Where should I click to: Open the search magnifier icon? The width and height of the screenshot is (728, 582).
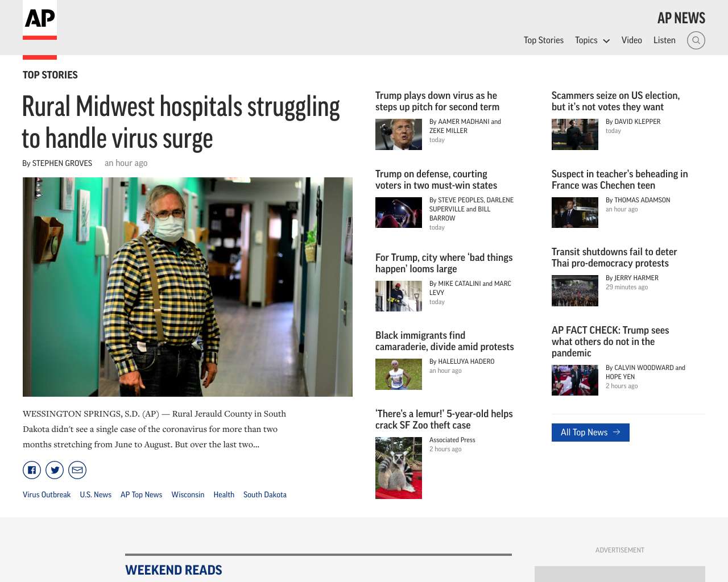tap(696, 40)
